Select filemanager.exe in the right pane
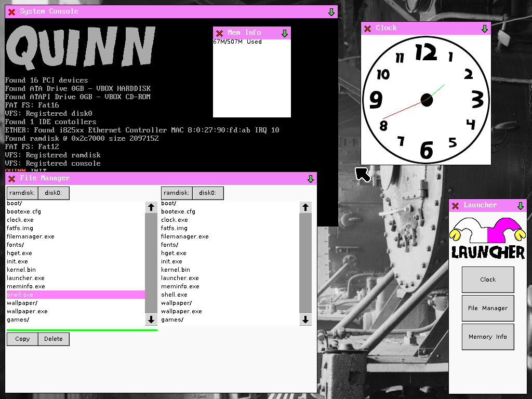Screen dimensions: 532x399 [230, 236]
